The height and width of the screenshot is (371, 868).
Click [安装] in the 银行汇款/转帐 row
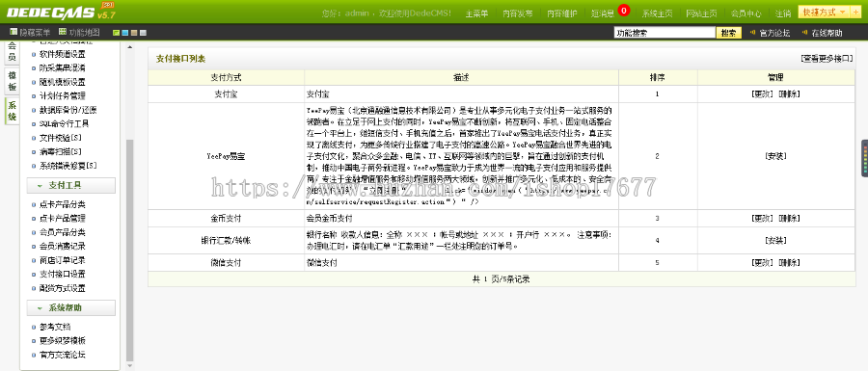[x=775, y=241]
